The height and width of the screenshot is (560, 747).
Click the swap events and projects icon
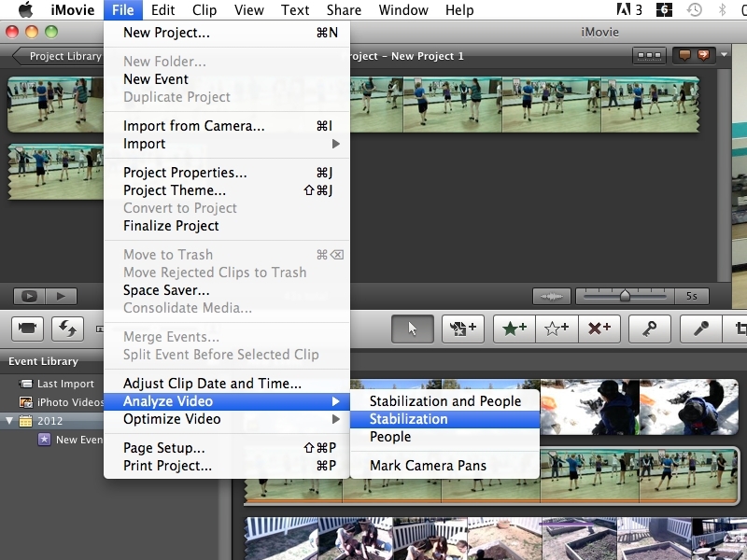pos(67,329)
